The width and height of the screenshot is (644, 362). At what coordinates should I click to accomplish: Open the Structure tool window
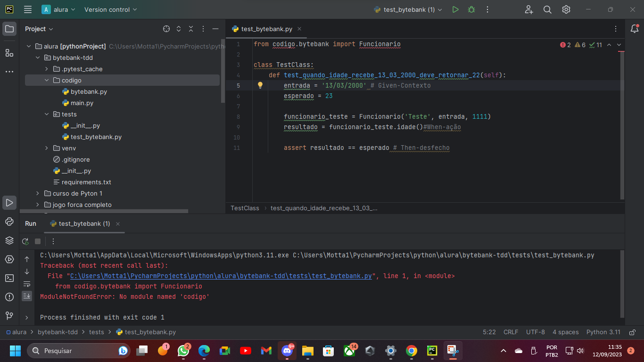click(9, 52)
